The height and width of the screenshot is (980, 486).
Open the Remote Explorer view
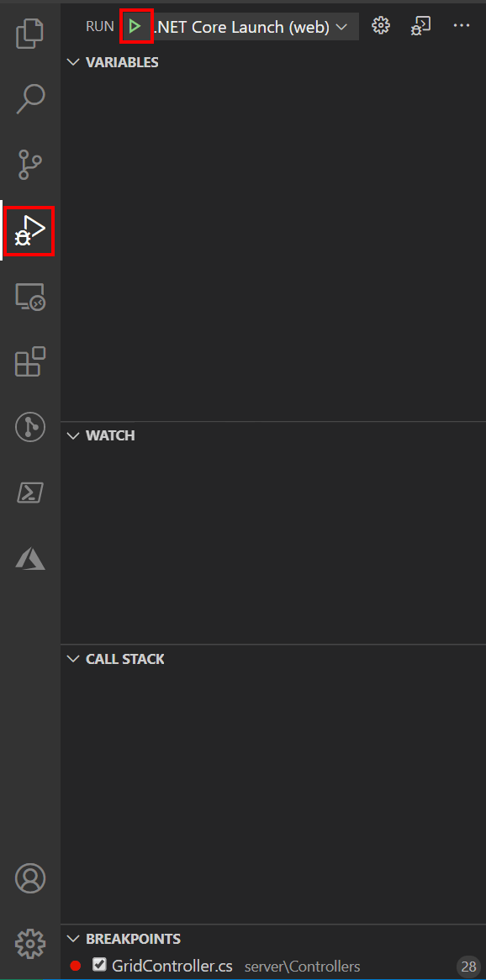30,297
